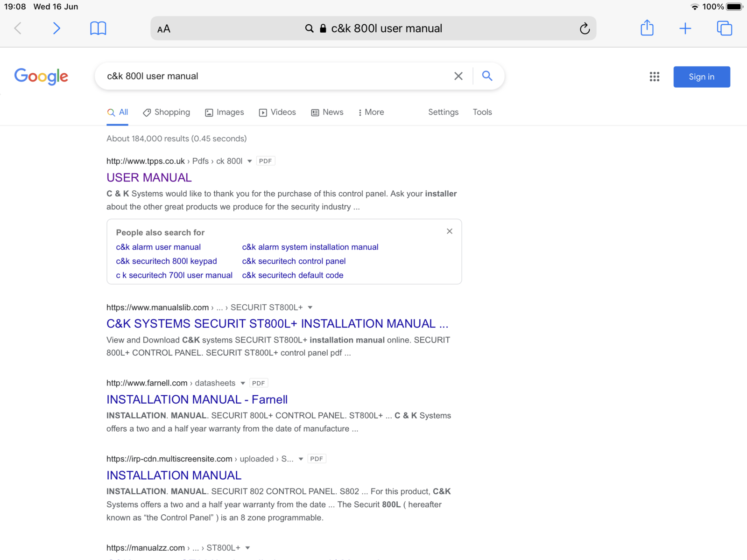Dismiss the People also search for box
Screen dimensions: 747x560
[x=449, y=231]
